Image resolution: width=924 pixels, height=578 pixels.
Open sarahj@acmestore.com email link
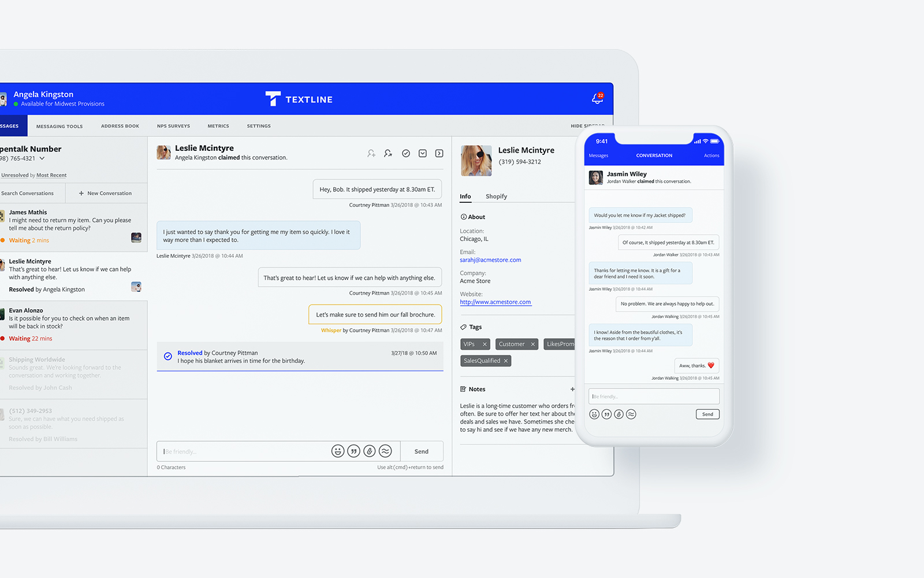coord(490,260)
